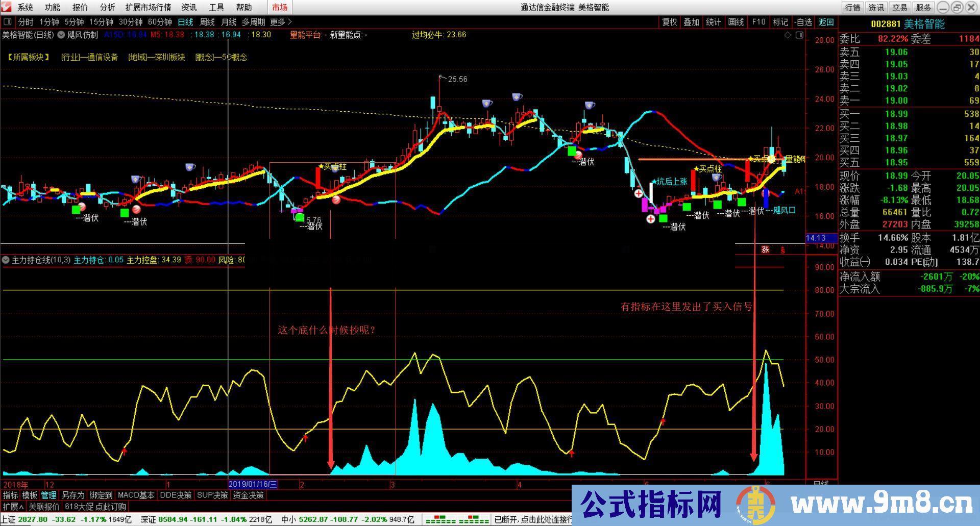
Task: Open the 多周期 multi-period view
Action: [253, 22]
